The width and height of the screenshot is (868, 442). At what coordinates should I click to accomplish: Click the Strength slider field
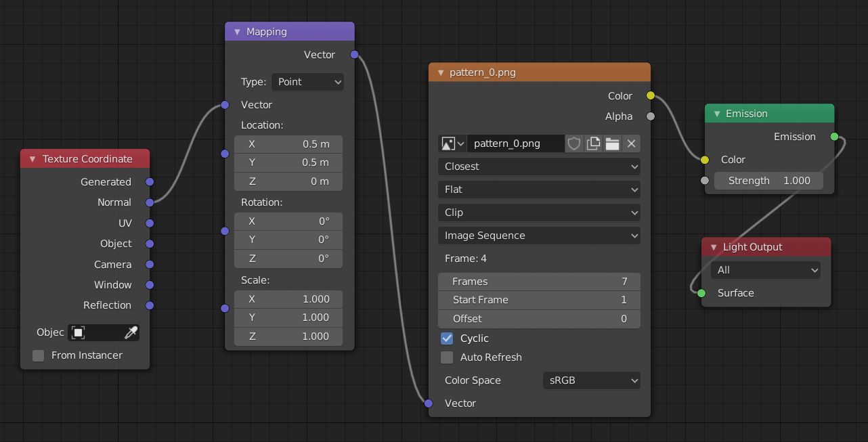coord(768,181)
